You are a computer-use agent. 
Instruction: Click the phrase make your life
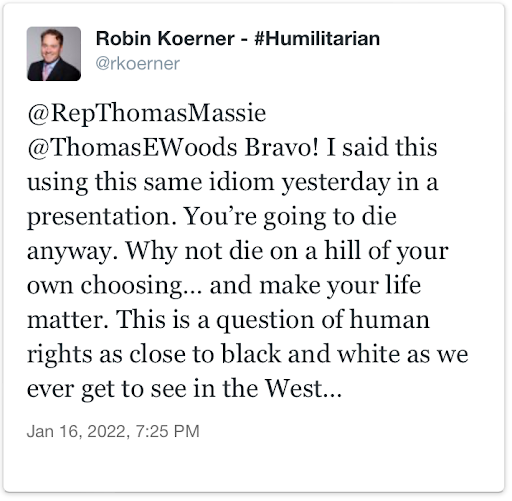pyautogui.click(x=340, y=286)
